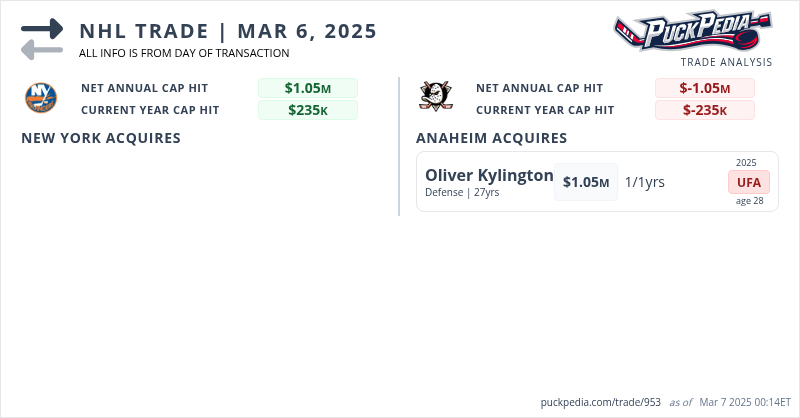Click New York current year $235K value
Image resolution: width=800 pixels, height=418 pixels.
307,110
